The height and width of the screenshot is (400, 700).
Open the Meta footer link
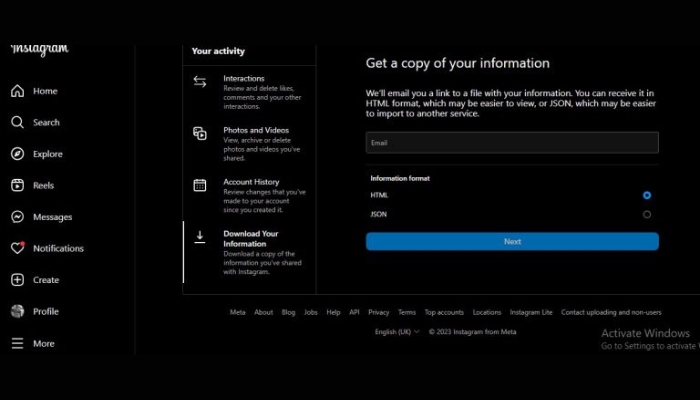click(x=238, y=312)
